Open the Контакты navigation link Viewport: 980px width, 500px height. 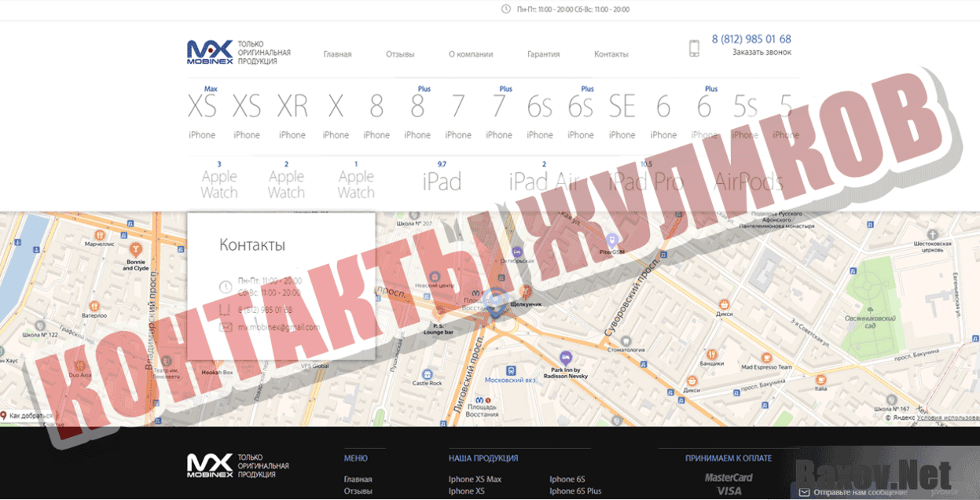click(x=611, y=54)
